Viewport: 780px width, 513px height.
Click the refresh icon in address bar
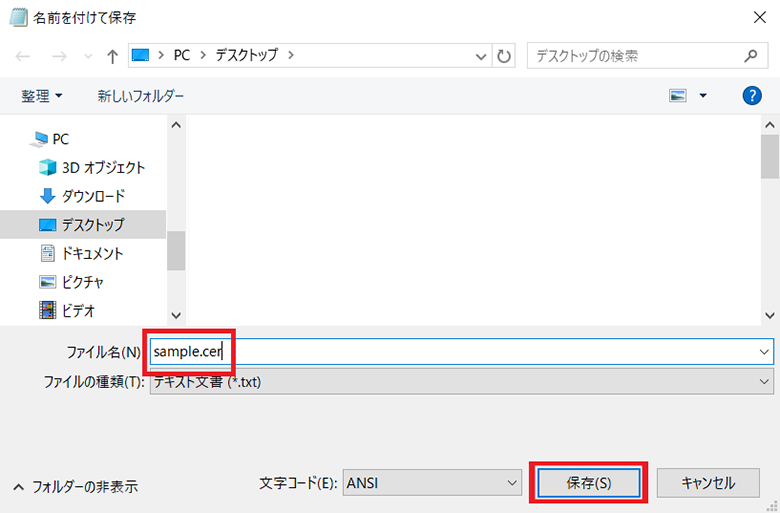(505, 56)
